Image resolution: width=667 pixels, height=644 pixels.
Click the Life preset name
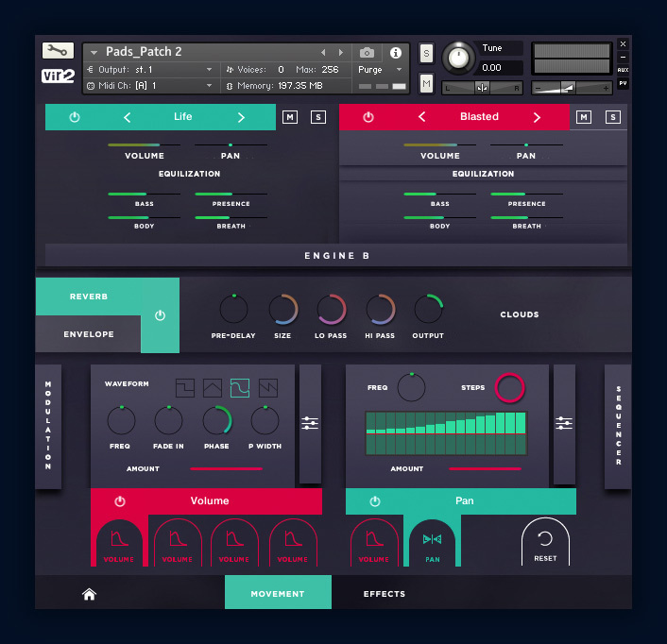click(183, 116)
